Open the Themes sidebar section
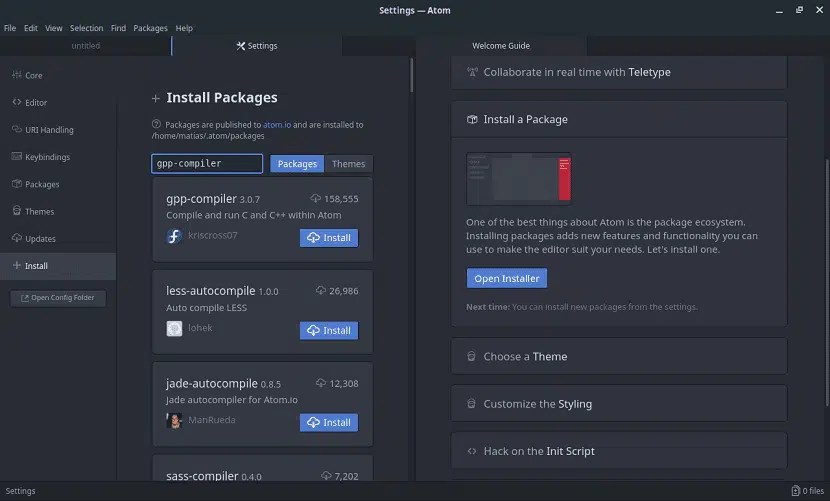This screenshot has height=501, width=830. click(x=58, y=211)
